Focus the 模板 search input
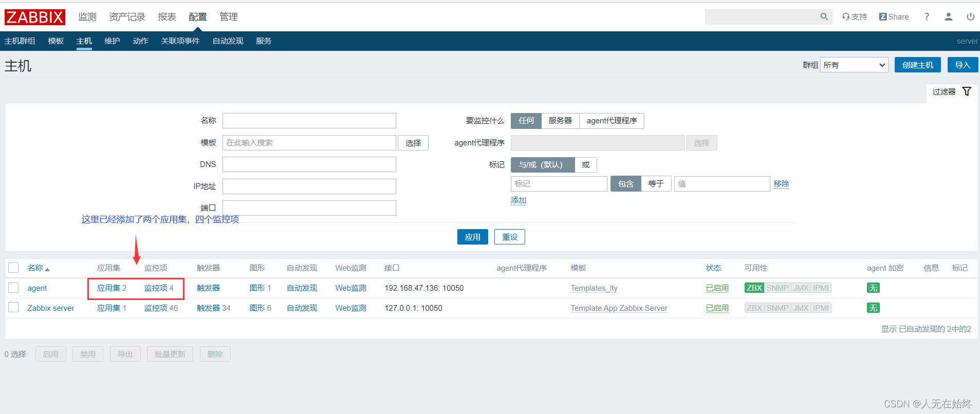Screen dimensions: 980x414 pyautogui.click(x=309, y=143)
